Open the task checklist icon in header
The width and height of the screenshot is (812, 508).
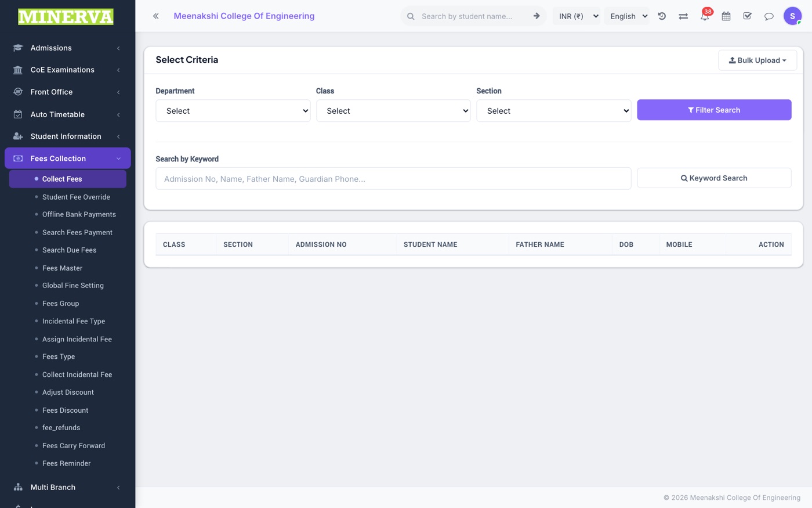748,16
